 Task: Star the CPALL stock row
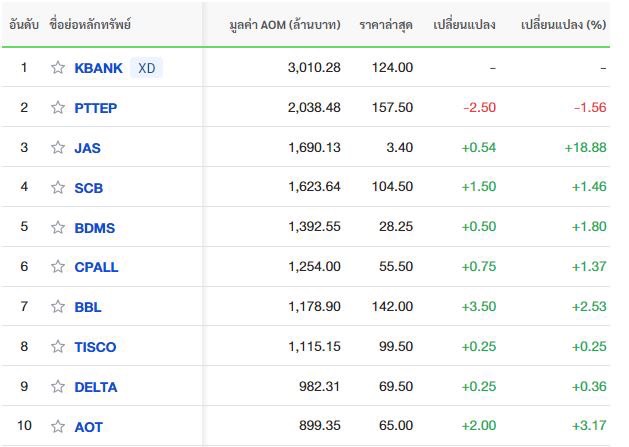(58, 267)
